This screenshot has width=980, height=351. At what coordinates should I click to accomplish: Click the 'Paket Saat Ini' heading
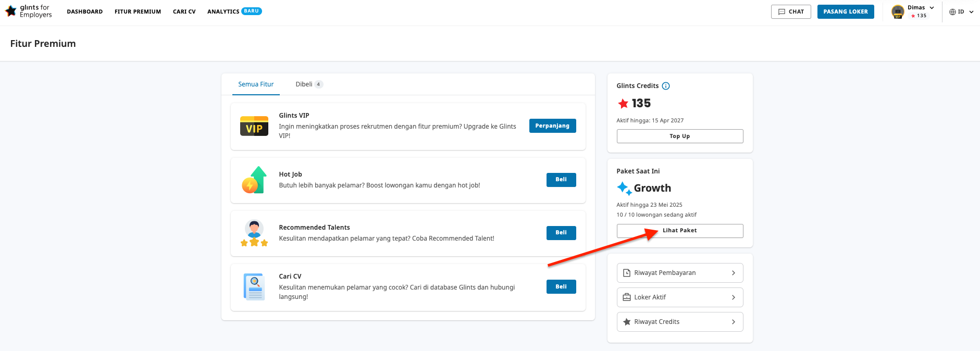pyautogui.click(x=638, y=171)
